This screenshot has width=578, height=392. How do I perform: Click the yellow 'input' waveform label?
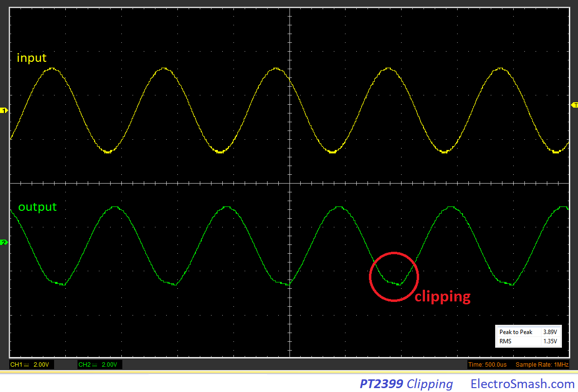(32, 58)
